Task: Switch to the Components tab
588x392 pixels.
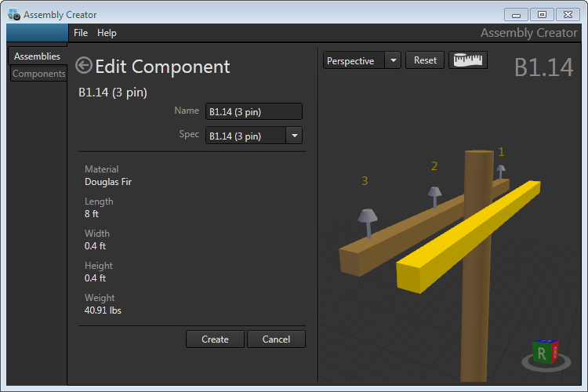Action: pyautogui.click(x=39, y=74)
